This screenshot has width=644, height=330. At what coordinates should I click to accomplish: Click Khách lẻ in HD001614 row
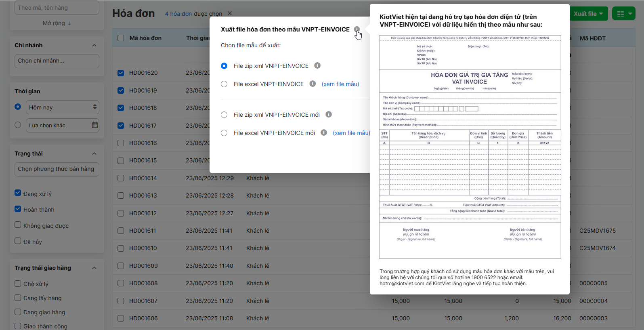pyautogui.click(x=258, y=178)
